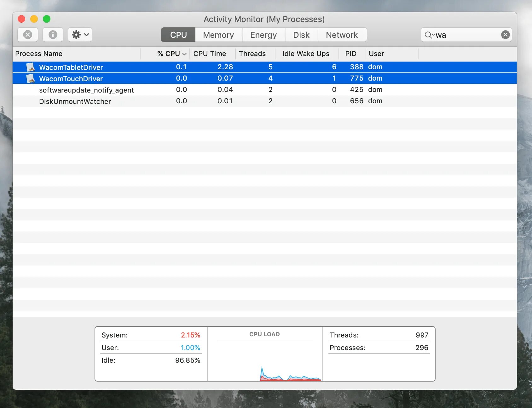Click PID 656 cell
This screenshot has width=532, height=408.
pos(356,101)
